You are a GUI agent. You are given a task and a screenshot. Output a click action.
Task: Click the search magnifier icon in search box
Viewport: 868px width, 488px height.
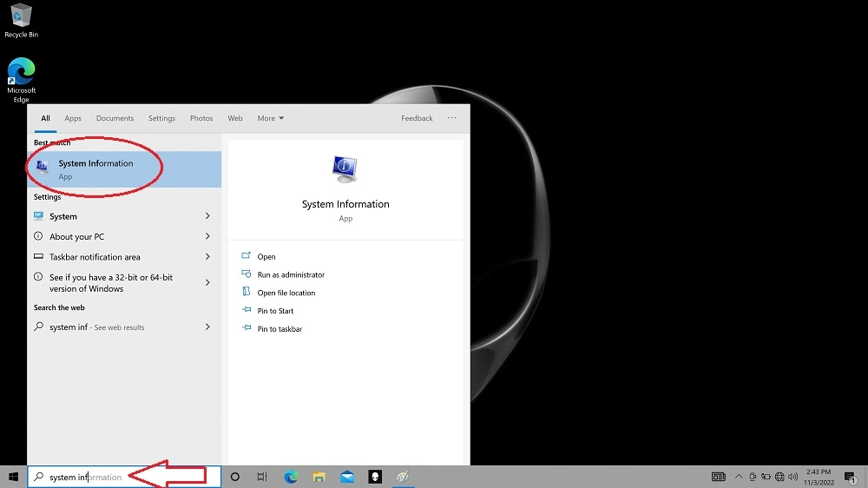point(39,477)
